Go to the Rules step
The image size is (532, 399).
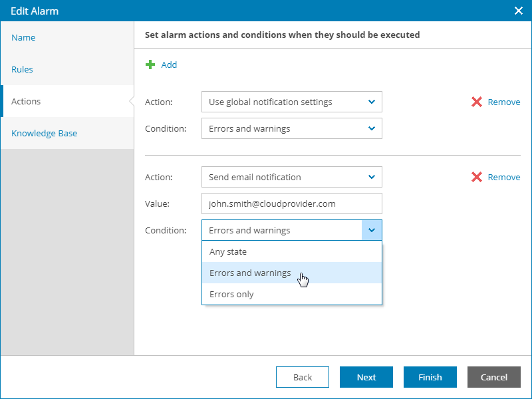[x=23, y=69]
